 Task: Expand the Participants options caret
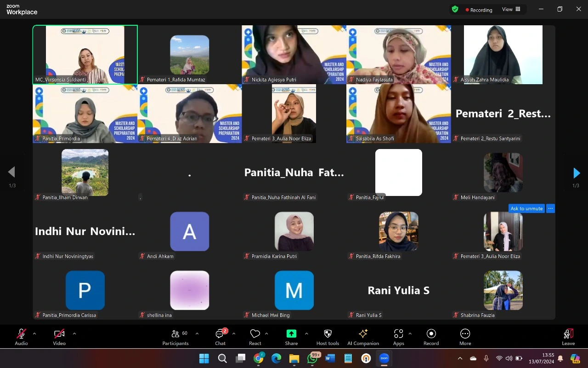coord(197,333)
